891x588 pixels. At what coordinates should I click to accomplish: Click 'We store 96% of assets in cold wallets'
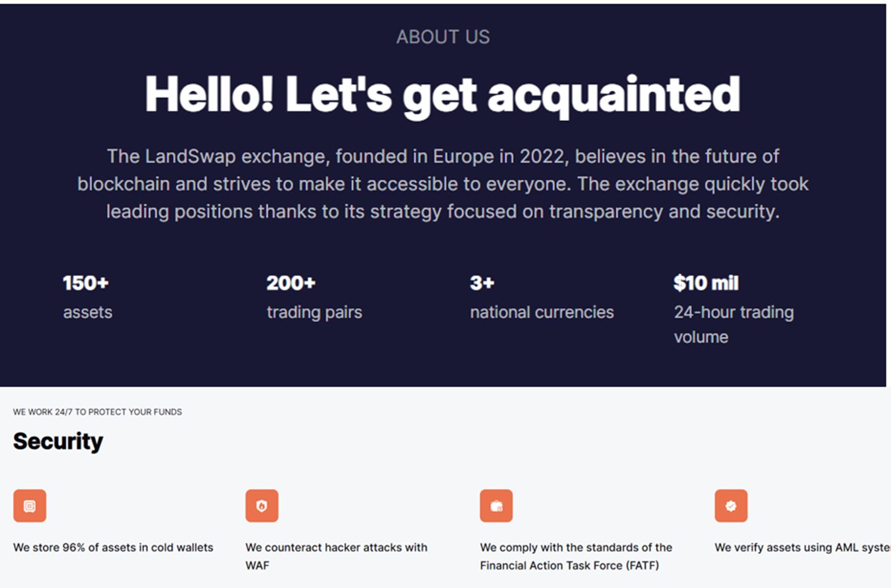tap(113, 548)
